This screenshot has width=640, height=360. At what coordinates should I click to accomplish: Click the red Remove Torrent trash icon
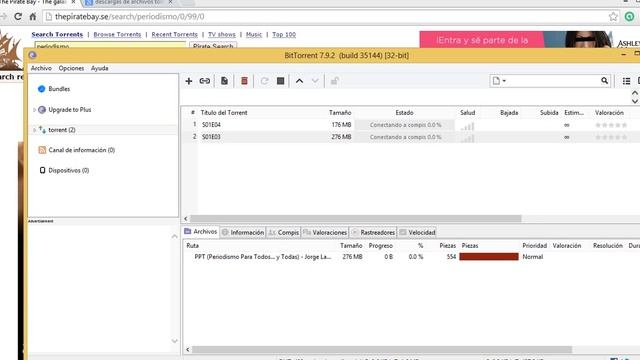[x=244, y=81]
